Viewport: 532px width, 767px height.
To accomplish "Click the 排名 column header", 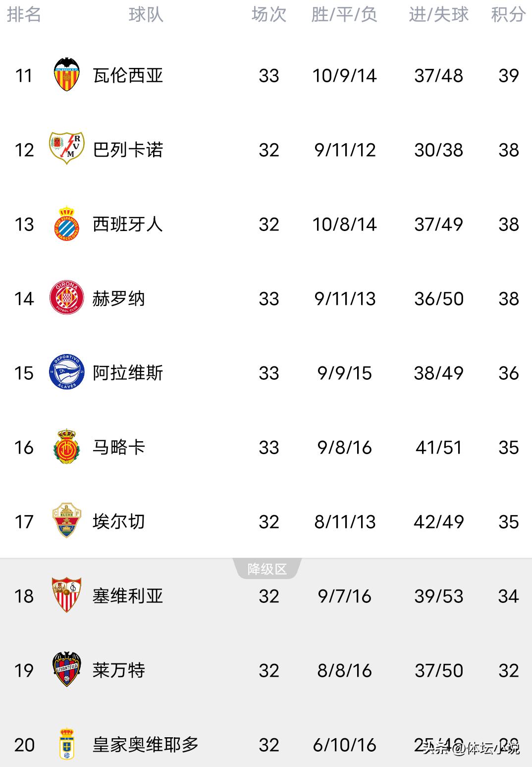I will point(24,15).
